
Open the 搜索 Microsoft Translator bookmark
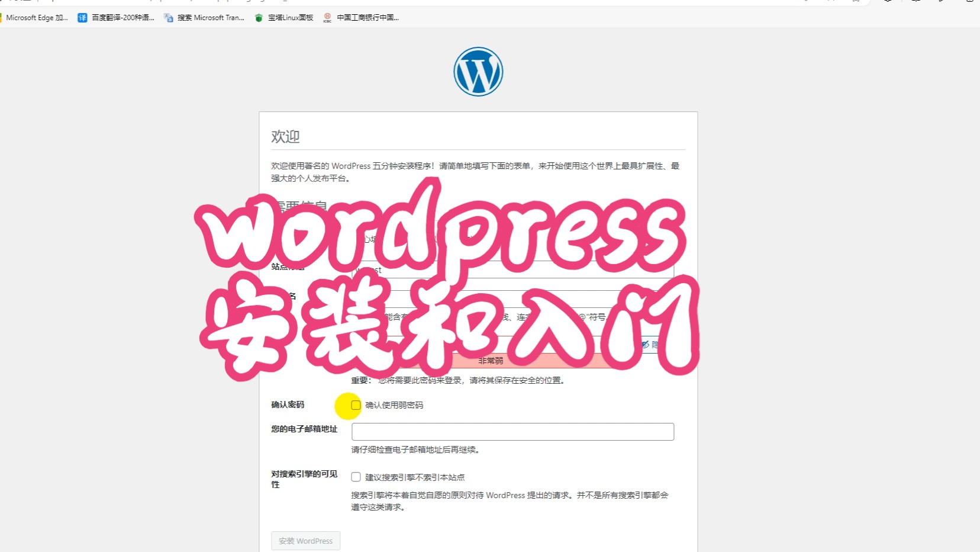point(204,18)
